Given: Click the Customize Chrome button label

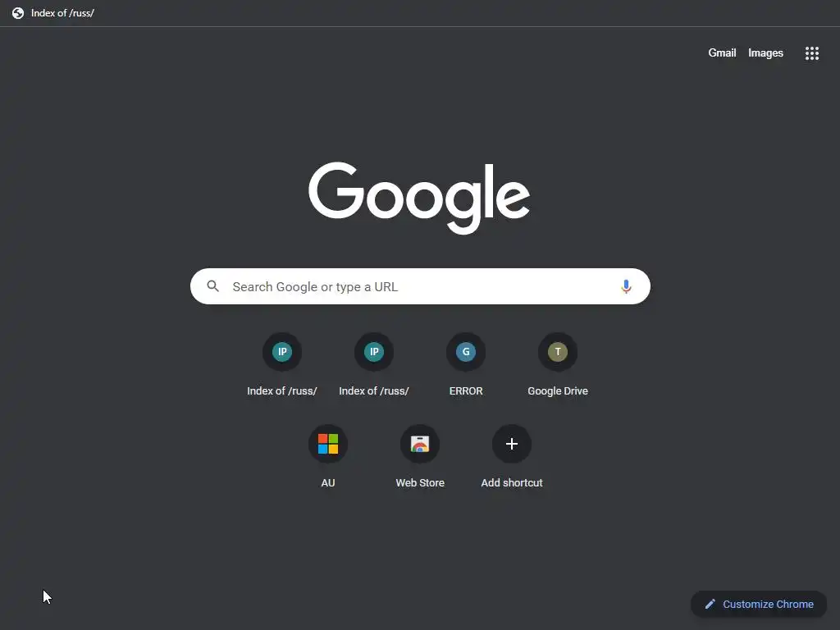Looking at the screenshot, I should tap(768, 605).
